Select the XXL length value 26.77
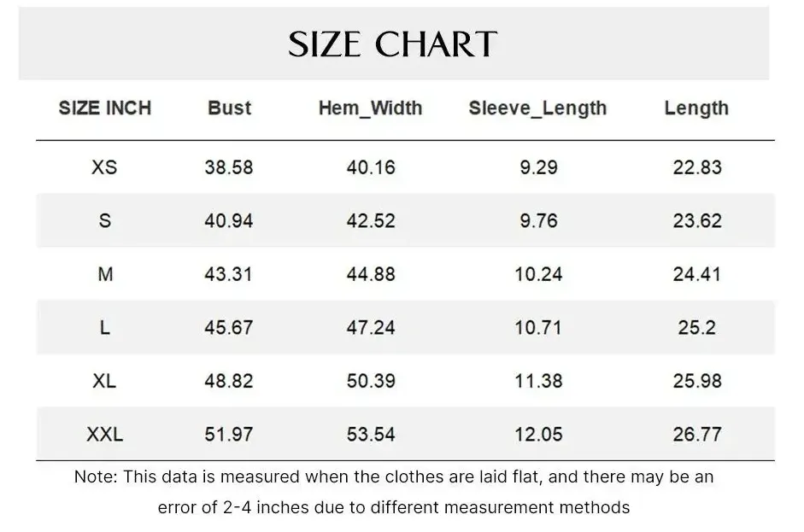 point(697,435)
